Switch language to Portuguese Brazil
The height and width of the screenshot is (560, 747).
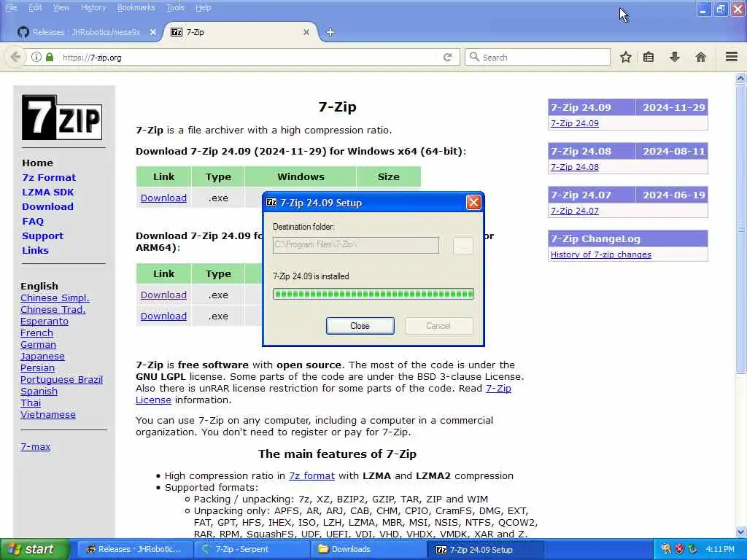click(61, 379)
